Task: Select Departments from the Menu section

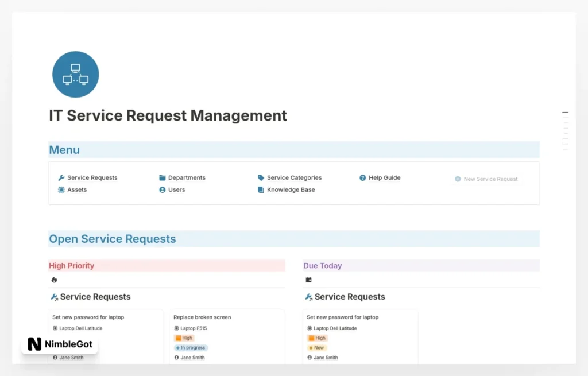Action: 185,177
